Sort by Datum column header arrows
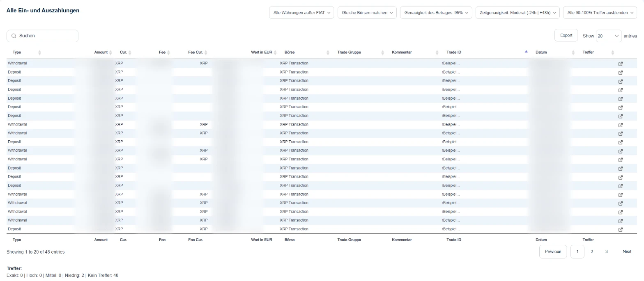The height and width of the screenshot is (281, 644). click(573, 53)
